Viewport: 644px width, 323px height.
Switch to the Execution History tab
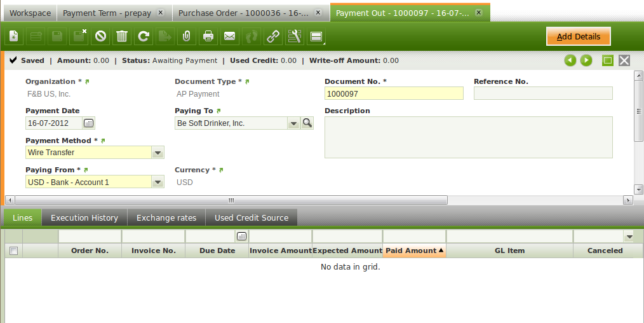(84, 218)
